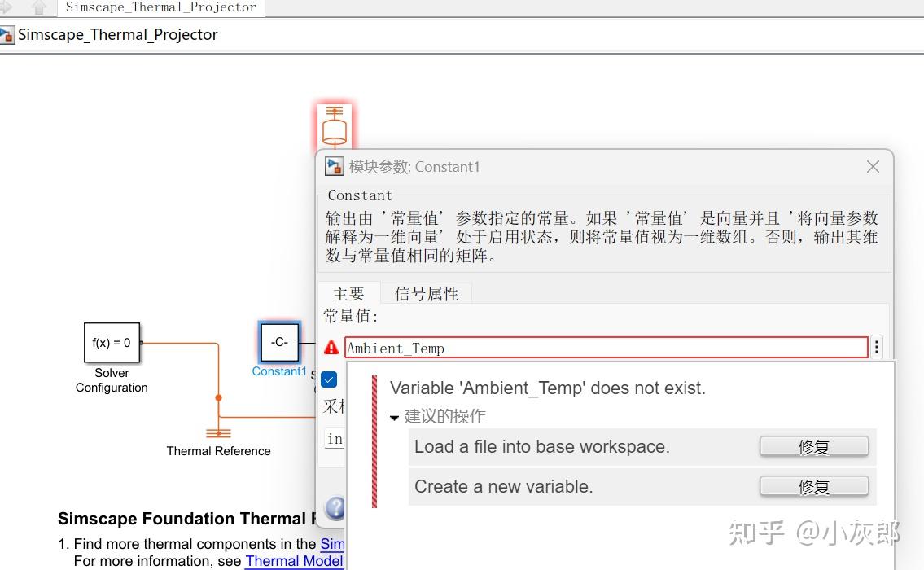Click 修复 to load a file into base workspace
924x570 pixels.
(813, 445)
